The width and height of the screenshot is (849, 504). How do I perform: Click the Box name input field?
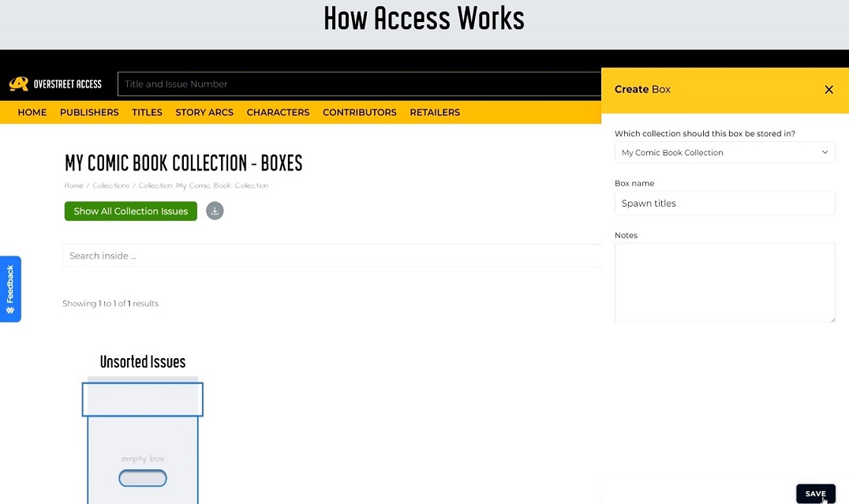724,203
